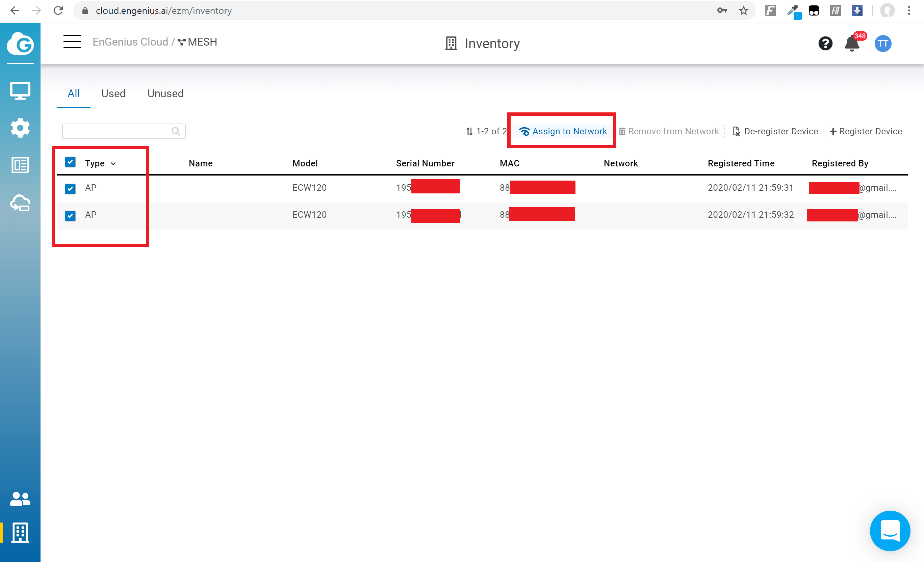The height and width of the screenshot is (562, 924).
Task: Open the hamburger navigation menu
Action: (x=72, y=42)
